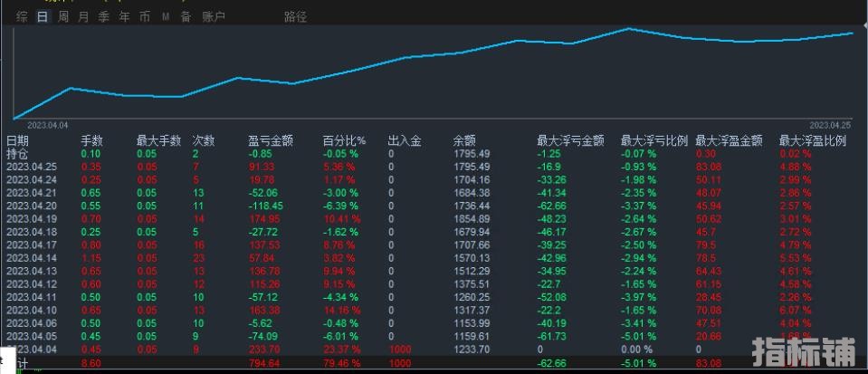Click the 最大浮盈金额 column header

point(729,140)
